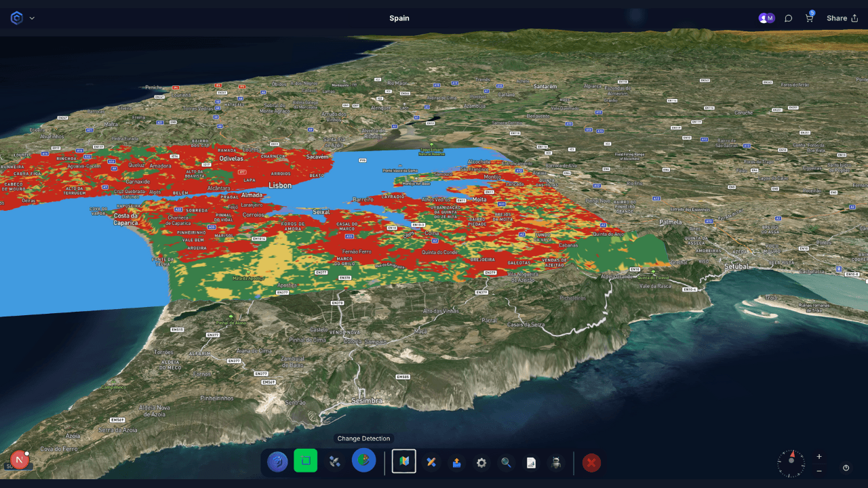Click the red X close toolbar button
The width and height of the screenshot is (868, 488).
coord(591,462)
